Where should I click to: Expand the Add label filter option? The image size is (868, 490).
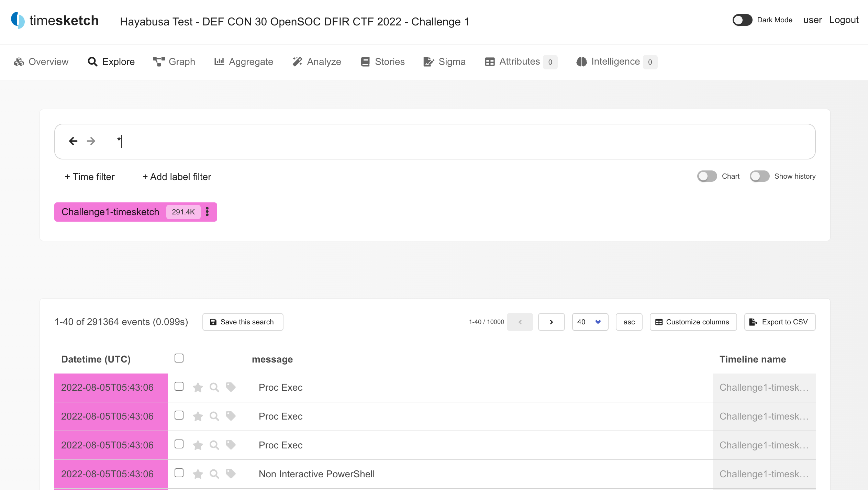click(x=177, y=177)
